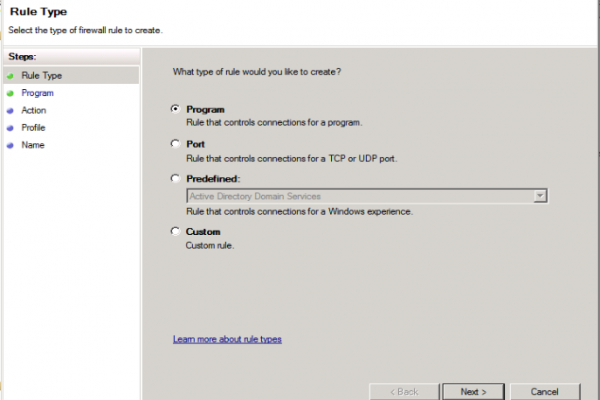600x400 pixels.
Task: Go to the Rule Type step
Action: (41, 76)
